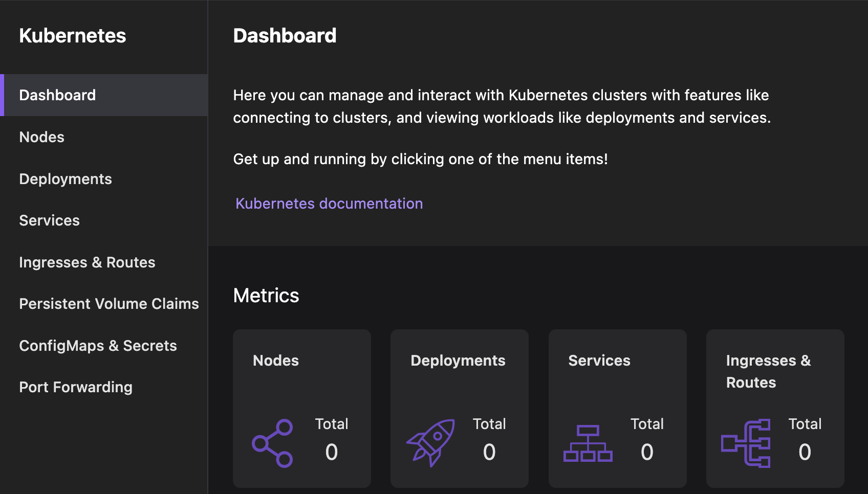This screenshot has height=494, width=868.
Task: Click the Deployments metrics card title
Action: [x=458, y=361]
